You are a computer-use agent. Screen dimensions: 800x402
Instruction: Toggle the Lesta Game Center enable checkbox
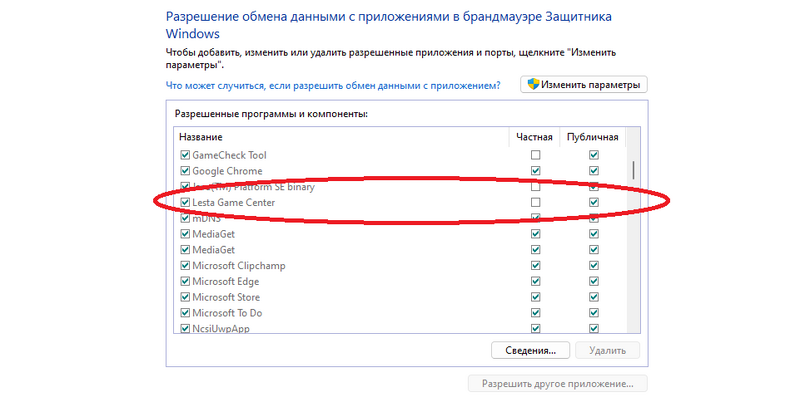point(185,202)
